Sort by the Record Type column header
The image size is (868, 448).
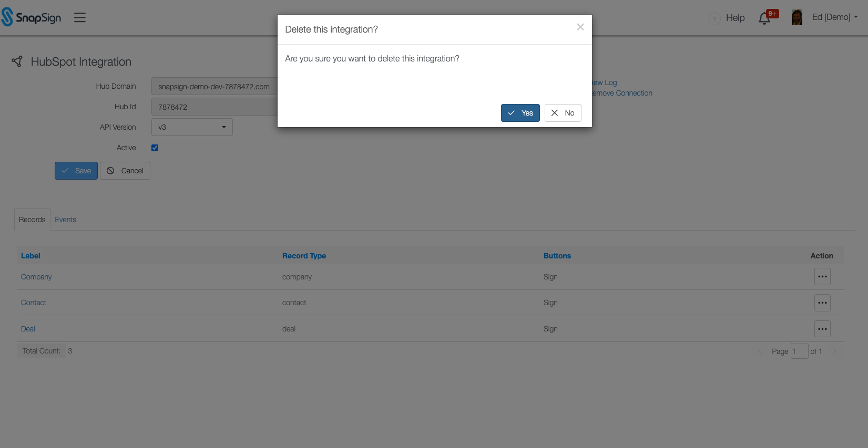point(304,256)
